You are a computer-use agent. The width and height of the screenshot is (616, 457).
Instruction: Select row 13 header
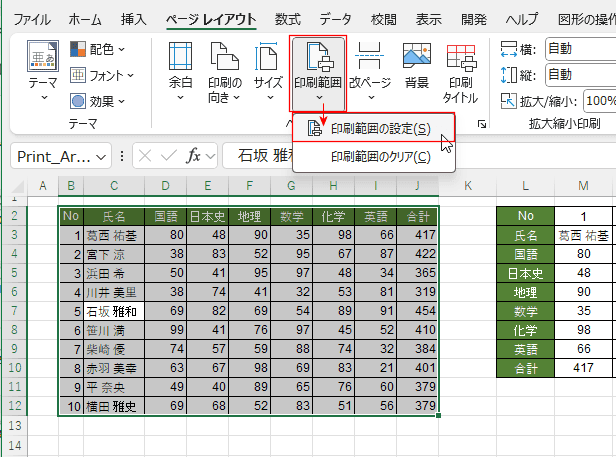pos(15,425)
